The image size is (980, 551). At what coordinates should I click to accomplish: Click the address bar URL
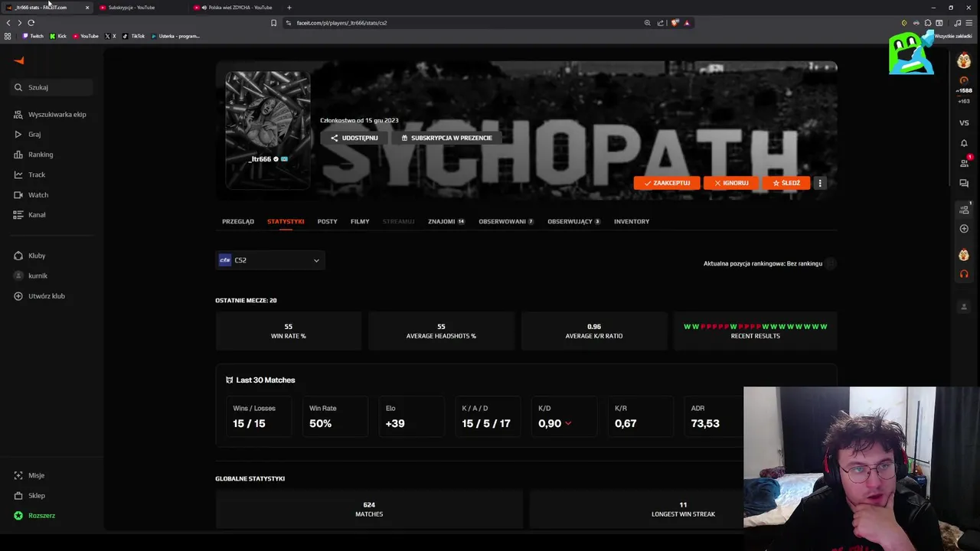pyautogui.click(x=341, y=23)
